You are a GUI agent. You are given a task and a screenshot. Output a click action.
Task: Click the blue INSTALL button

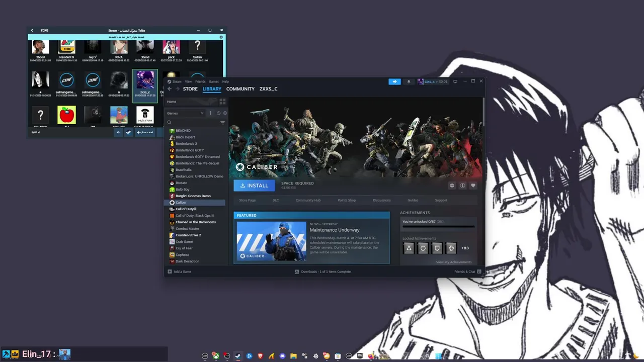(254, 186)
